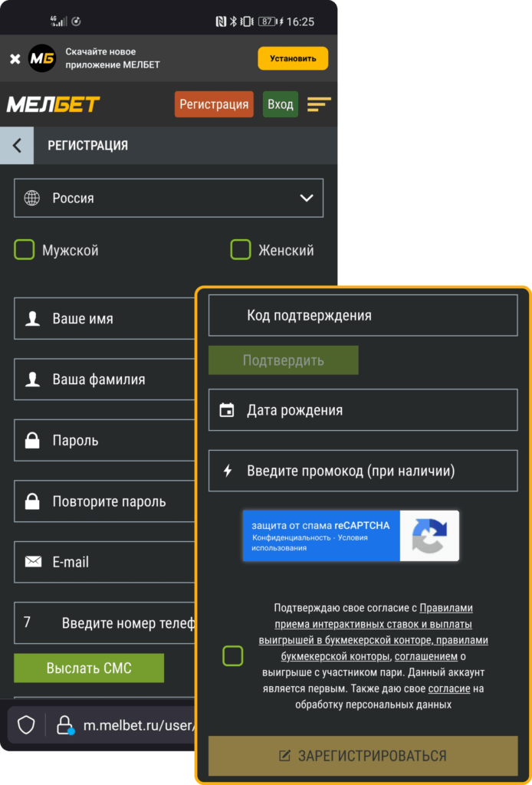Tap the browser shield icon
The image size is (532, 785).
click(26, 724)
